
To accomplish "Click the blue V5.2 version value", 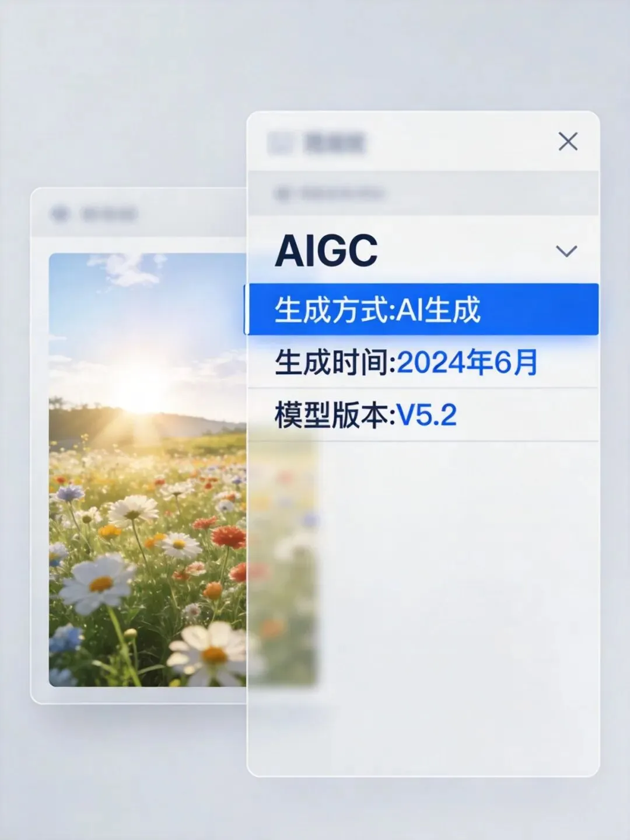I will [x=427, y=416].
